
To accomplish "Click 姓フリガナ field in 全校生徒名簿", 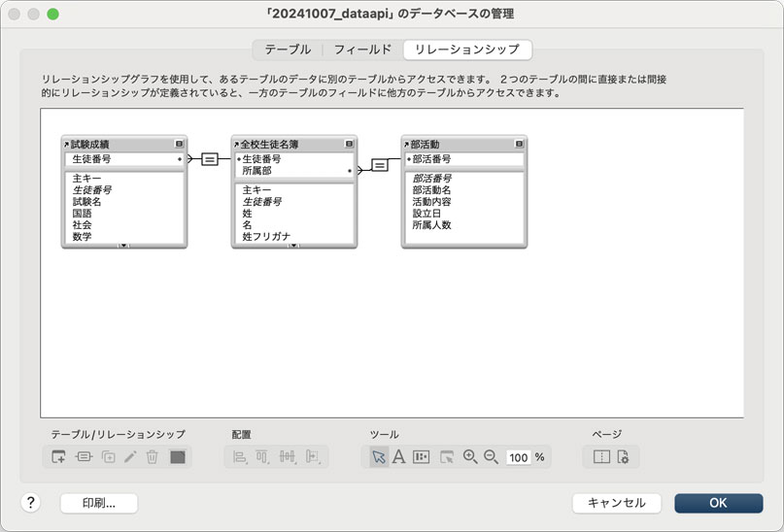I will [x=266, y=236].
